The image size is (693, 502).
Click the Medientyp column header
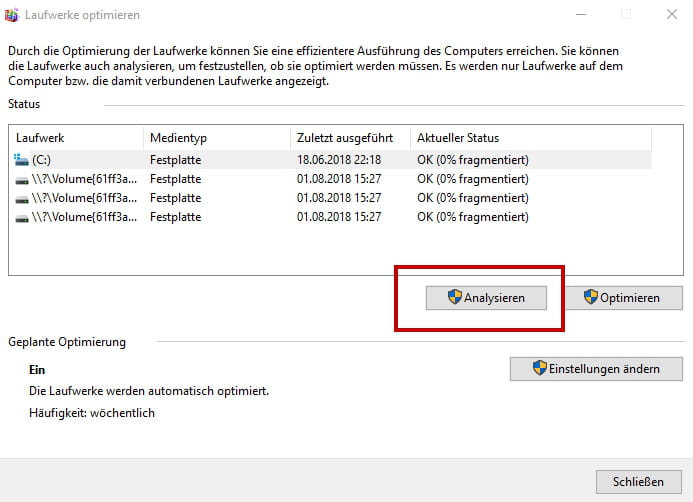[178, 138]
